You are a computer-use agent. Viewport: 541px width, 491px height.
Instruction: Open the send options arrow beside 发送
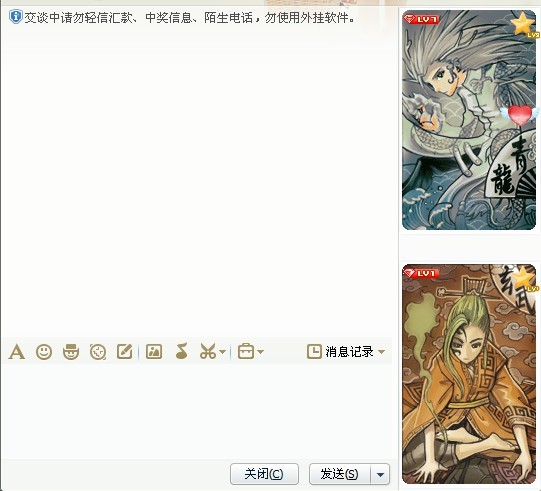(380, 474)
